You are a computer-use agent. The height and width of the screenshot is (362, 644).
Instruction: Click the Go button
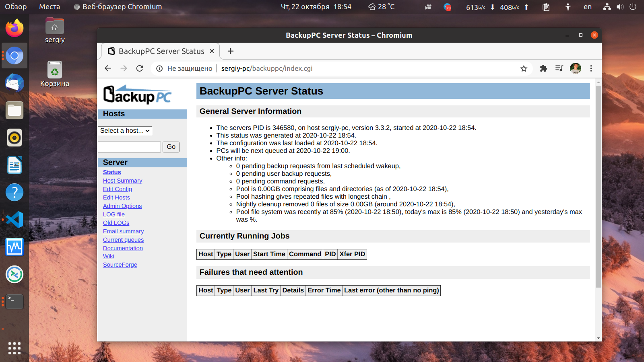(x=171, y=147)
